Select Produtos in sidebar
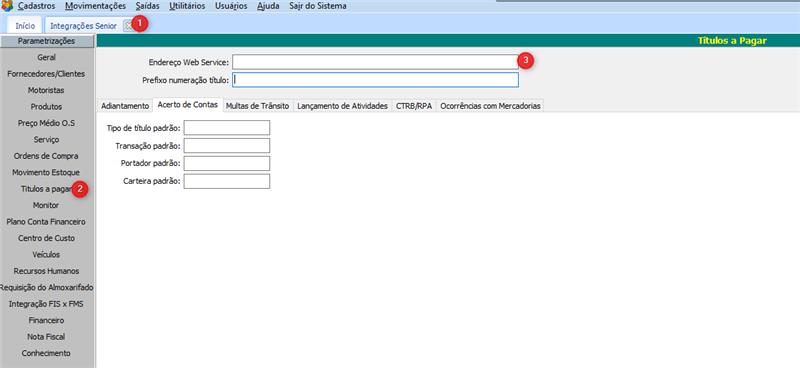This screenshot has height=368, width=800. point(46,107)
